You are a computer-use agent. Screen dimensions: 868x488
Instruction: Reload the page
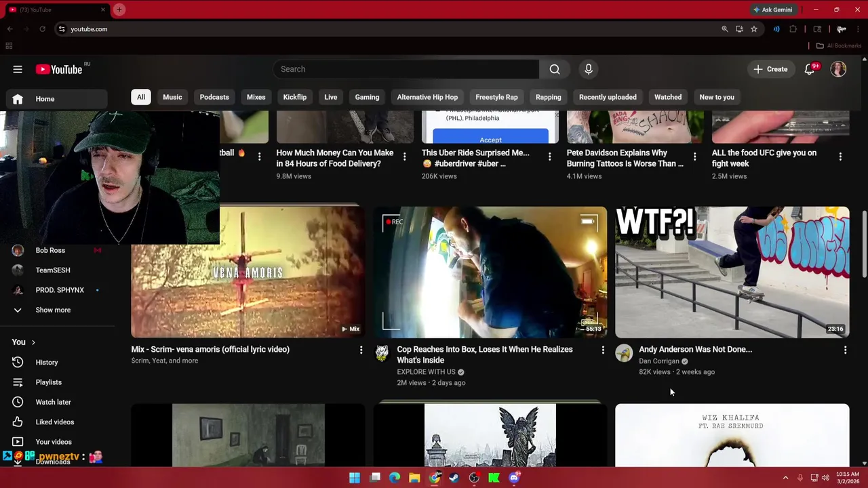(x=42, y=29)
